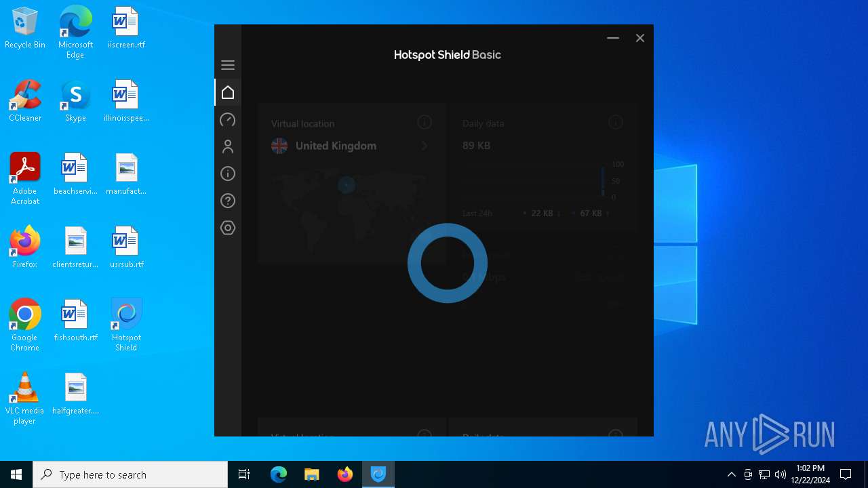This screenshot has width=868, height=488.
Task: Launch Google Chrome from the desktop
Action: tap(25, 325)
